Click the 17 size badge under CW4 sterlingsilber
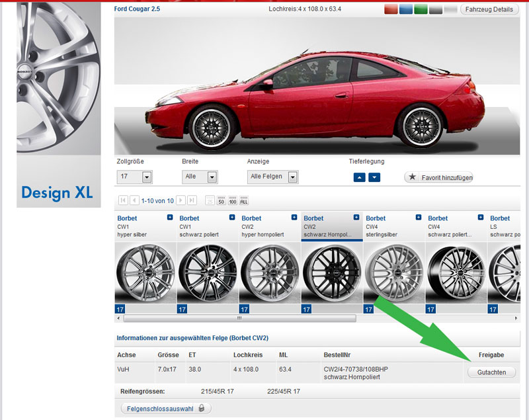Viewport: 529px width, 420px height. pos(368,309)
